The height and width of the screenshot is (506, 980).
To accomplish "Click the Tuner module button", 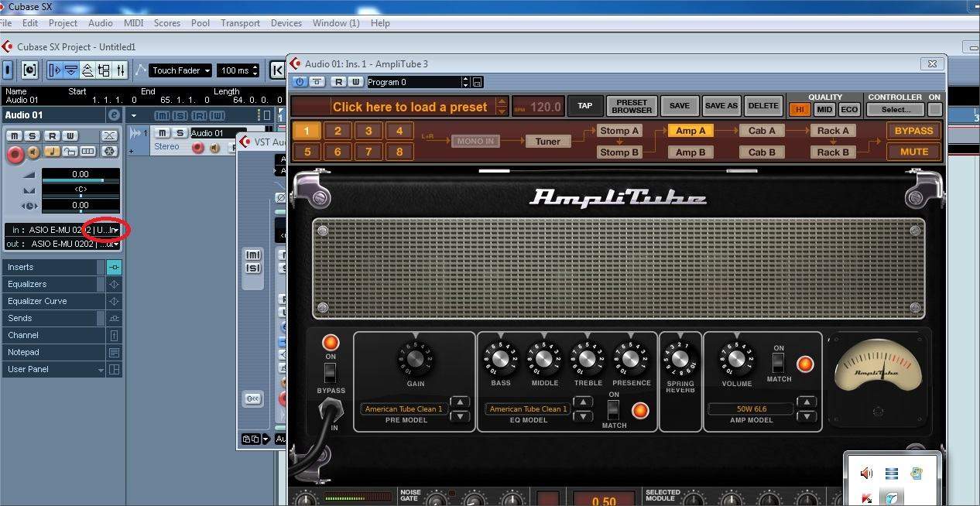I will point(547,141).
